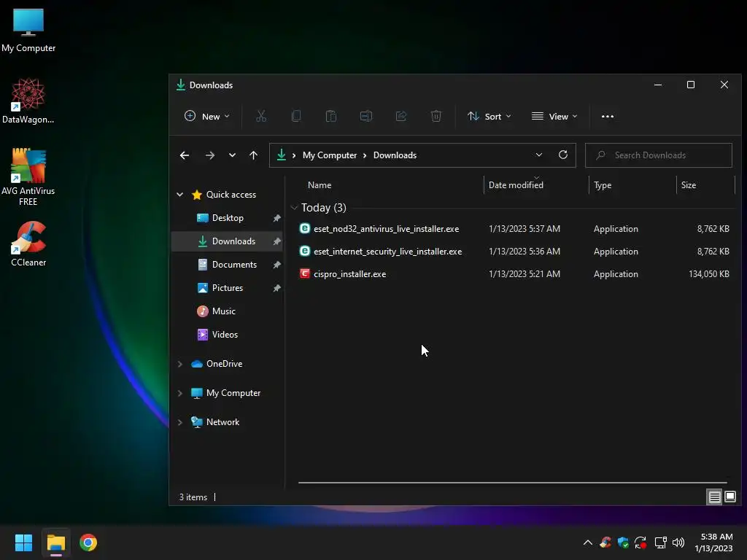Unpin Desktop from Quick access
This screenshot has height=560, width=747.
[276, 218]
